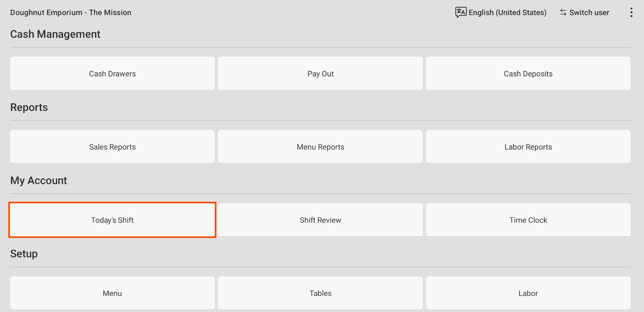Open the Menu tile under Setup
The height and width of the screenshot is (312, 644).
112,293
